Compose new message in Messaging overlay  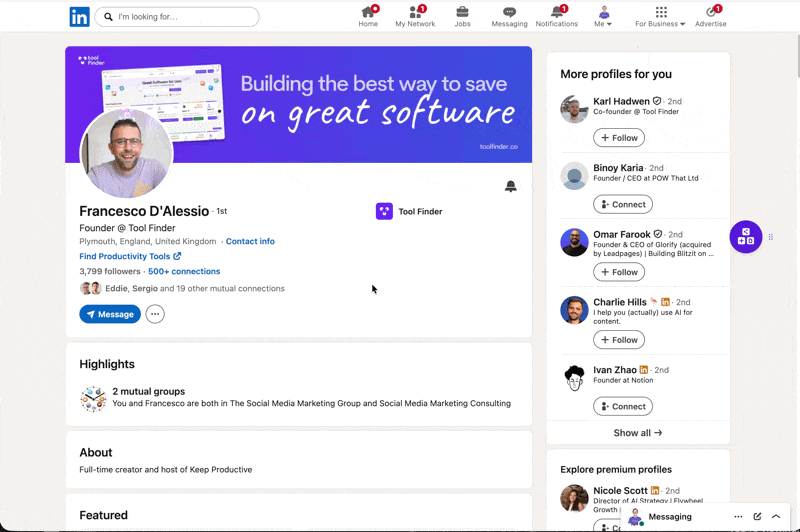coord(757,517)
